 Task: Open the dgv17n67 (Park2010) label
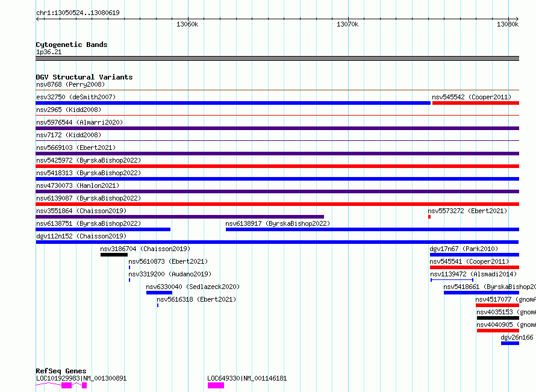pyautogui.click(x=464, y=249)
